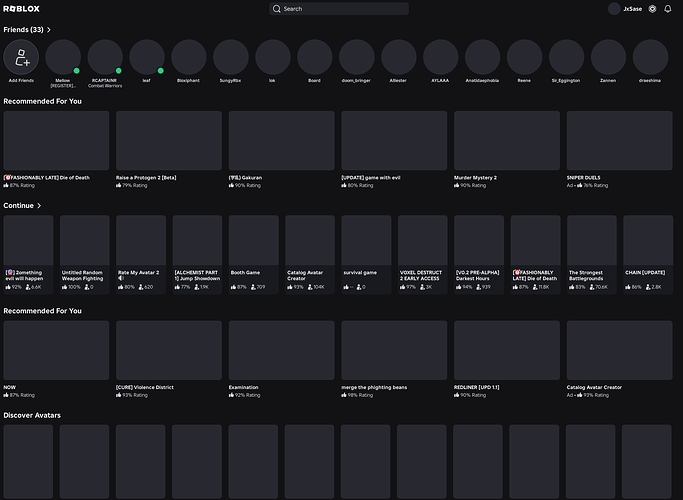683x500 pixels.
Task: Expand the Continue section
Action: coord(22,206)
